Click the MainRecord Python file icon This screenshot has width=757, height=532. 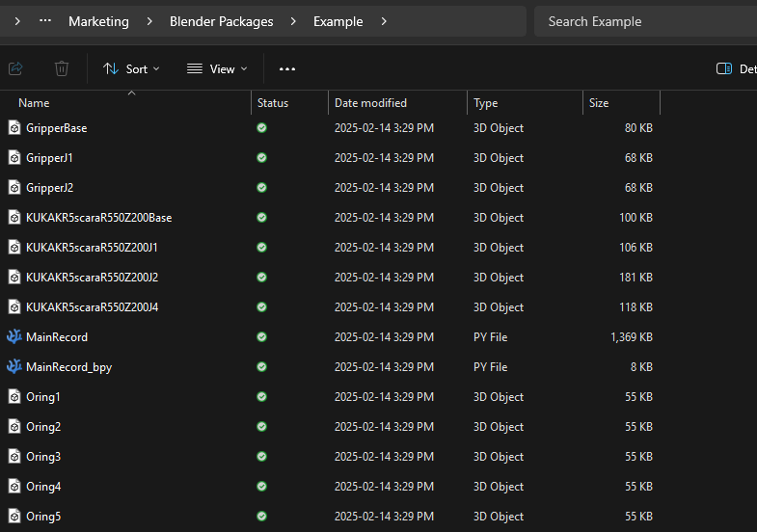(x=14, y=337)
